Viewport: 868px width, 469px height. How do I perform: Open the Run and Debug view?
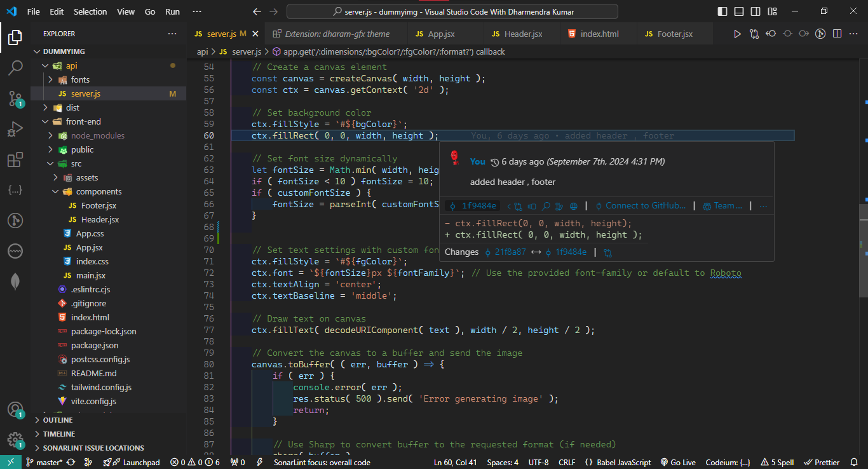coord(15,130)
